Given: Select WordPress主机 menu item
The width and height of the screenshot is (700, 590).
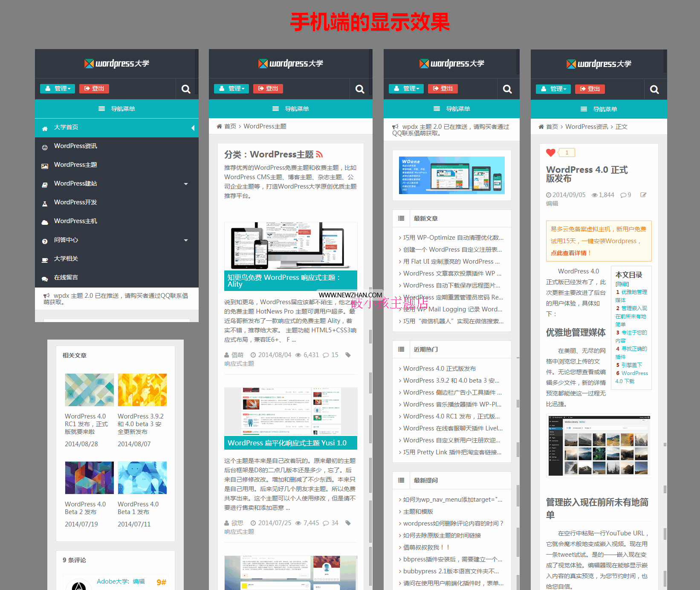Looking at the screenshot, I should [117, 221].
